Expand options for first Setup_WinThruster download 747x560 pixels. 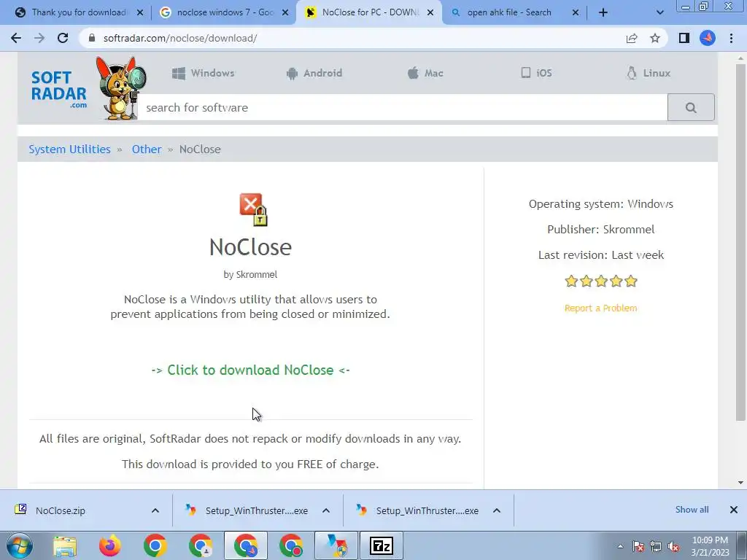pos(326,510)
